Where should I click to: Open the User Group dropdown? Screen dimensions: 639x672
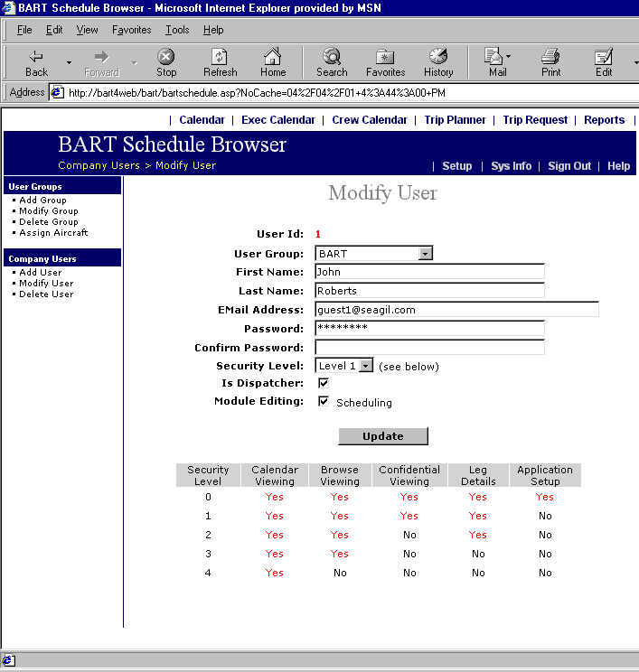(373, 253)
